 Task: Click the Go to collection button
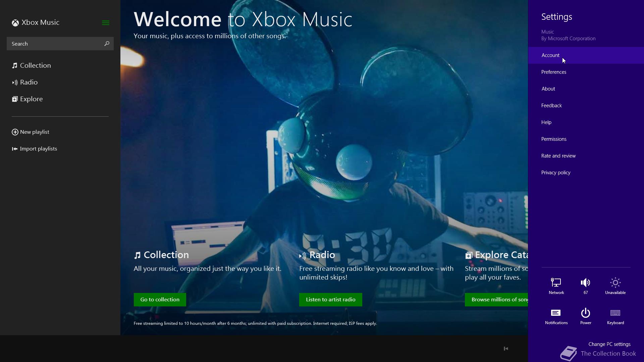160,300
